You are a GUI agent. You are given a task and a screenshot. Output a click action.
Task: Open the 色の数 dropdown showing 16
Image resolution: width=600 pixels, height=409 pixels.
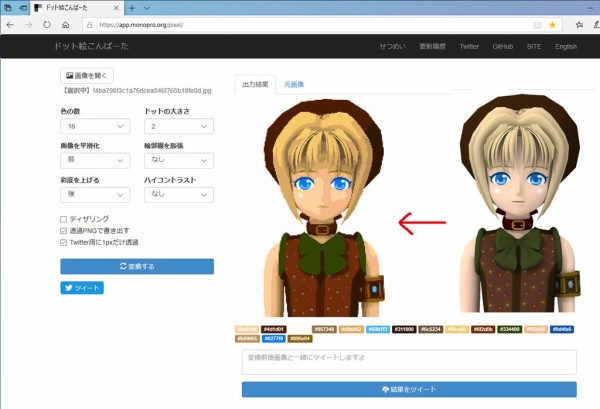coord(95,127)
